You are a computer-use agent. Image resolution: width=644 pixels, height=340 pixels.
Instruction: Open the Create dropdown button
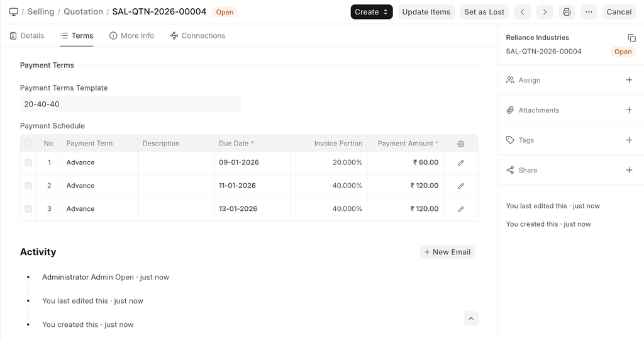click(x=371, y=12)
